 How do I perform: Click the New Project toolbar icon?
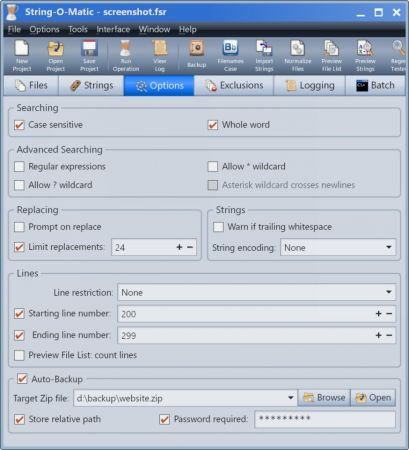pyautogui.click(x=22, y=56)
